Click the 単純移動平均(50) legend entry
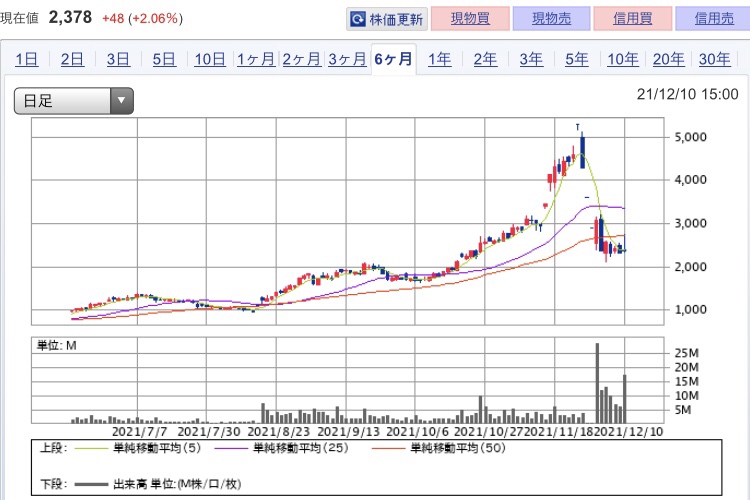Viewport: 750px width, 500px height. [x=439, y=448]
